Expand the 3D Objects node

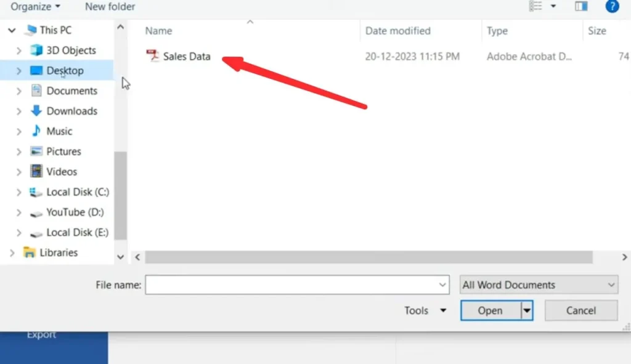[x=18, y=51]
